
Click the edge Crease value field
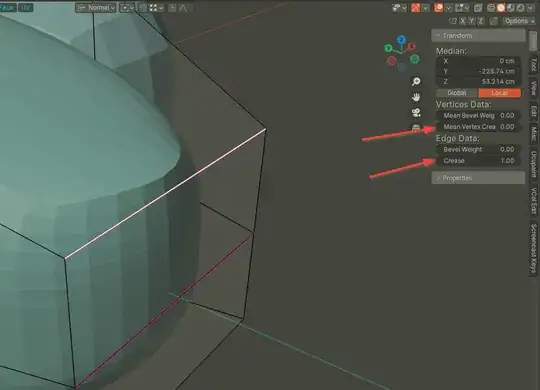(478, 161)
